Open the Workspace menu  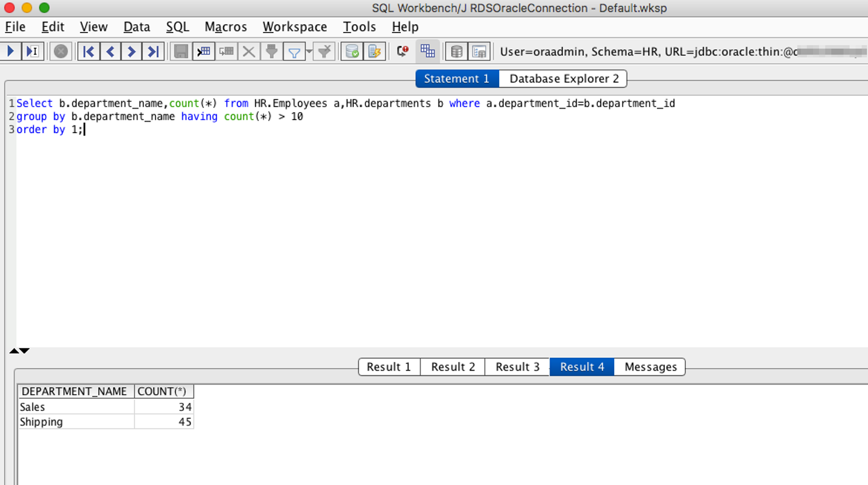coord(295,27)
